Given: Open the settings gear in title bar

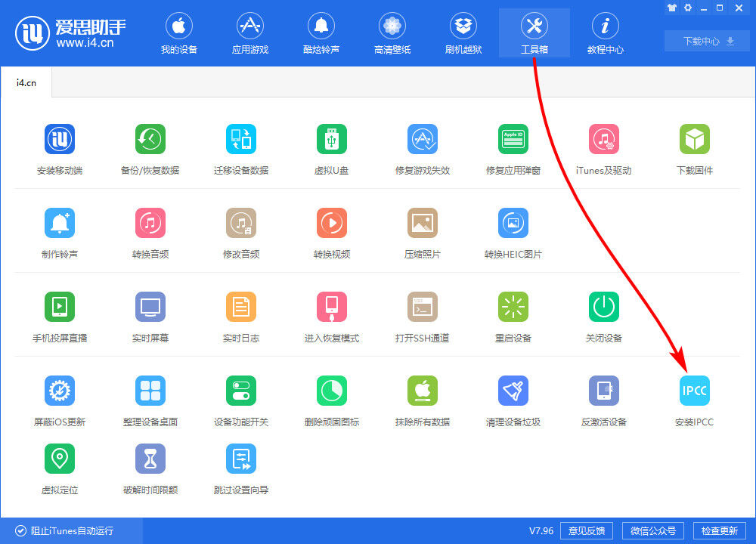Looking at the screenshot, I should tap(688, 8).
